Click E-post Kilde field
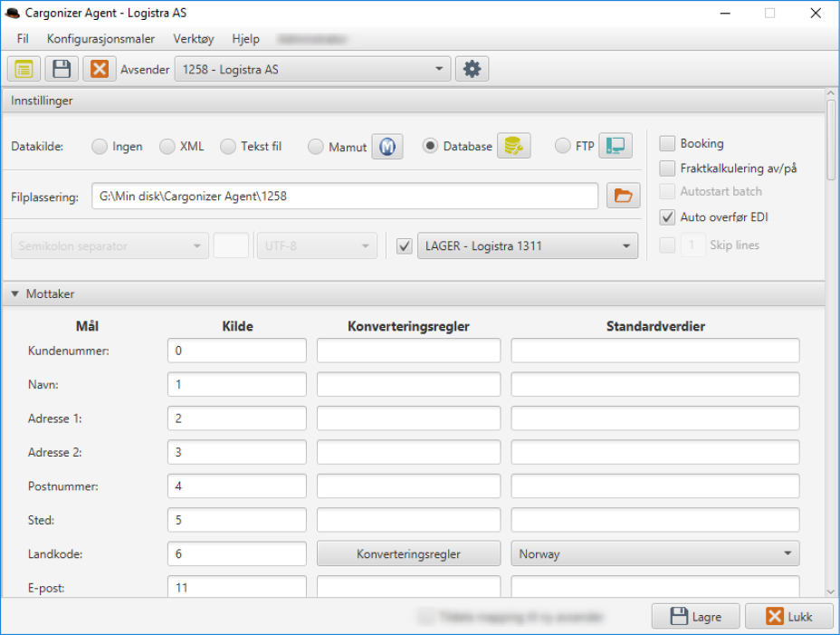The width and height of the screenshot is (840, 635). [237, 586]
